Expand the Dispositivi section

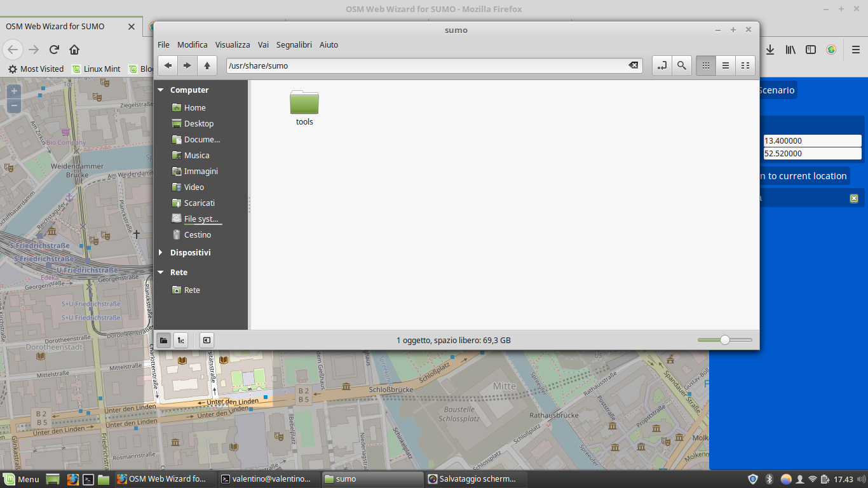coord(161,253)
